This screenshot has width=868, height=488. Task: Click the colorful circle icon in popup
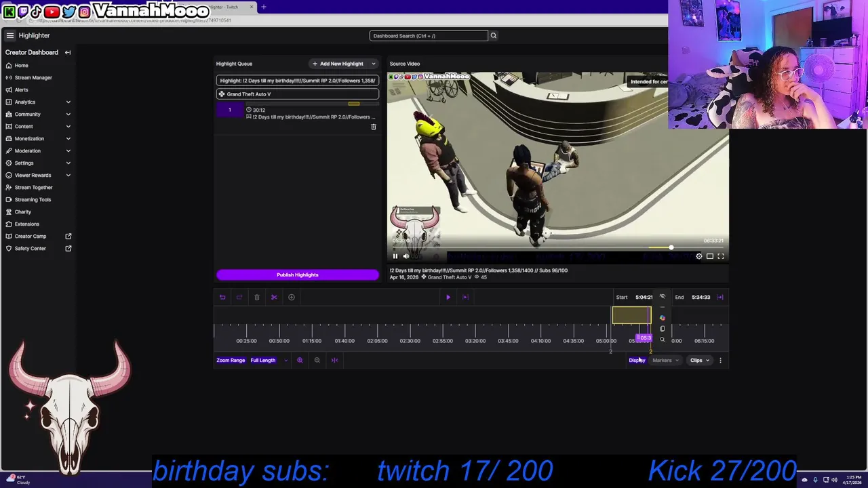pyautogui.click(x=663, y=318)
